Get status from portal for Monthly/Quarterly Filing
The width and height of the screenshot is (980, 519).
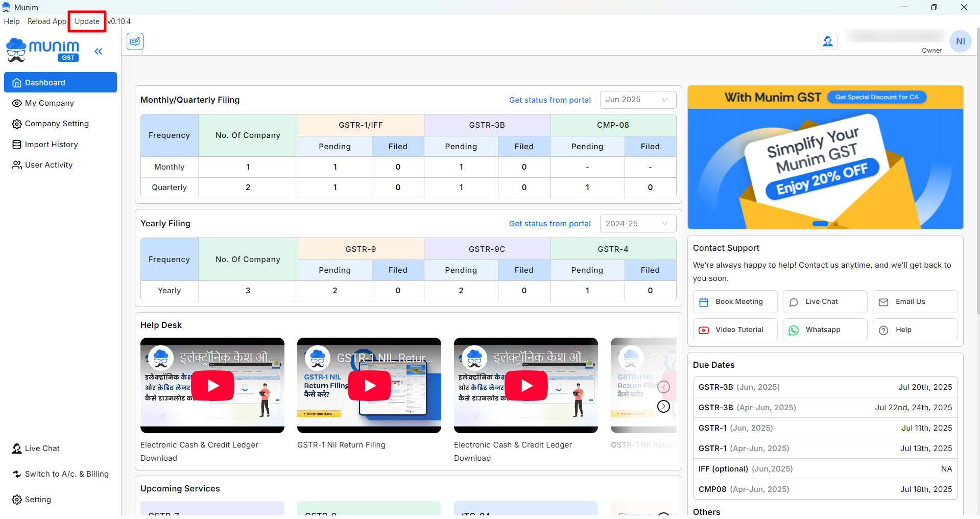[x=549, y=100]
